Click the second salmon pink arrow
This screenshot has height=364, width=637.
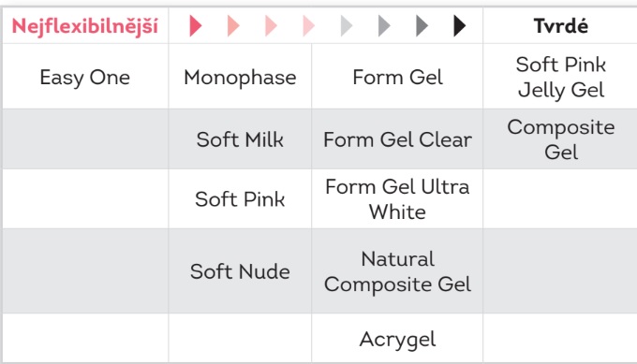[x=233, y=26]
